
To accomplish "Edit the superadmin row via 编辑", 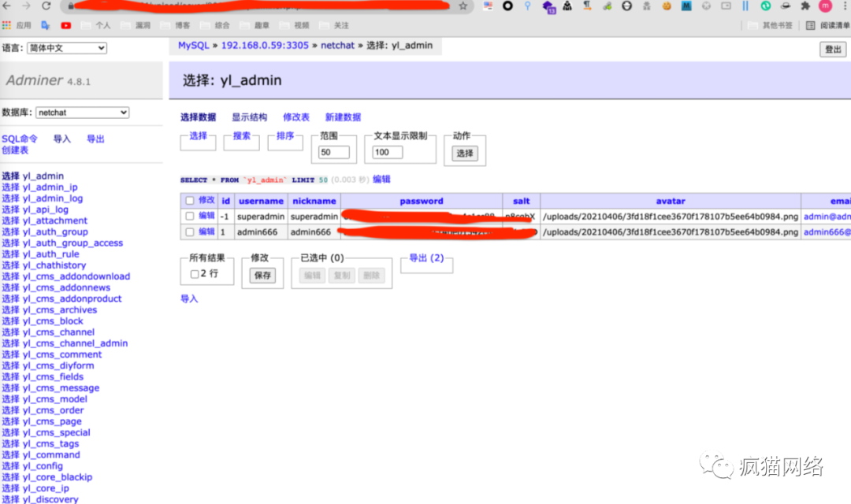I will coord(206,216).
